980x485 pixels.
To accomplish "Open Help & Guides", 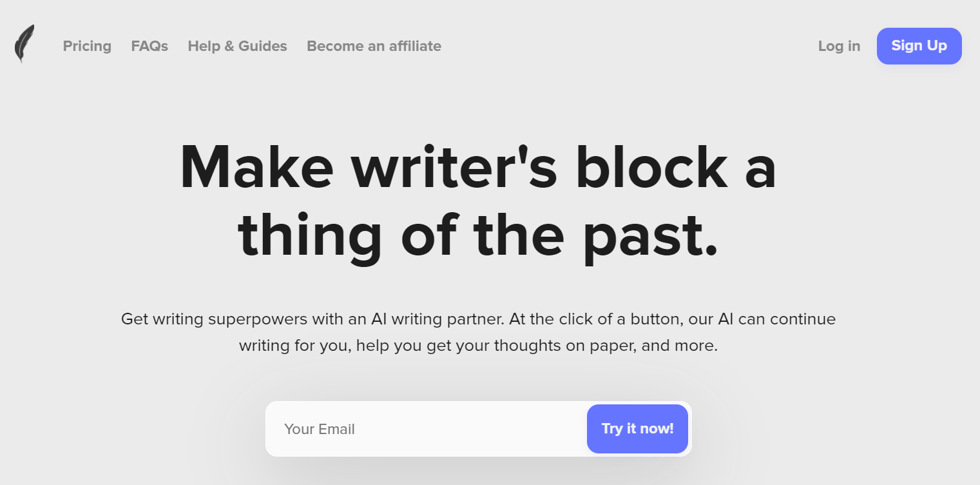I will (x=237, y=46).
